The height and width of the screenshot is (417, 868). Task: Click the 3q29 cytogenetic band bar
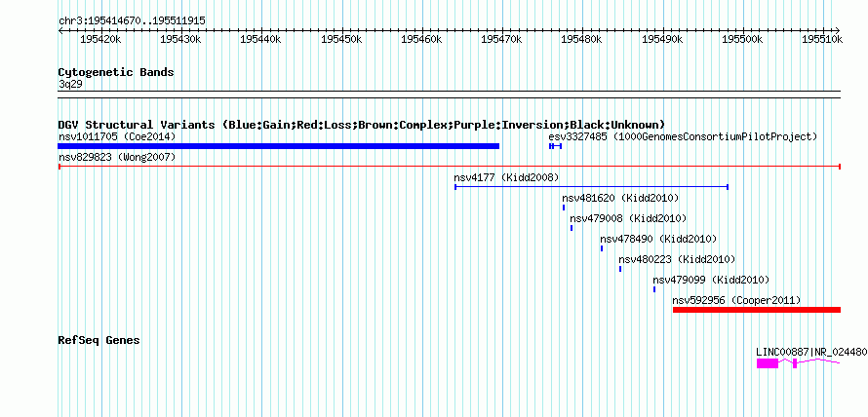[x=450, y=95]
